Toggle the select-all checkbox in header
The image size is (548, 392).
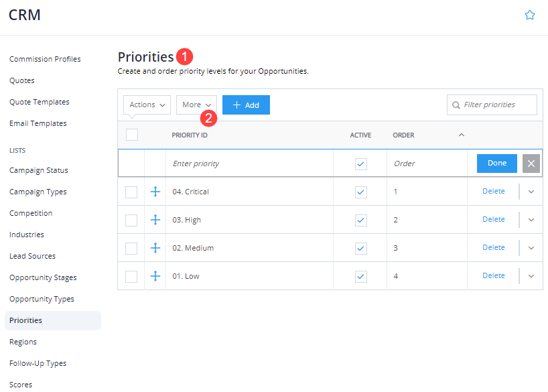point(132,135)
